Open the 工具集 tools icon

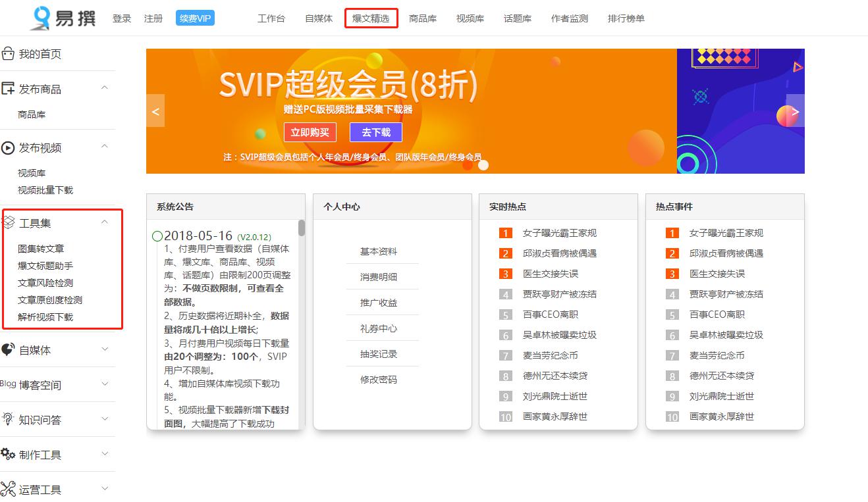point(7,222)
